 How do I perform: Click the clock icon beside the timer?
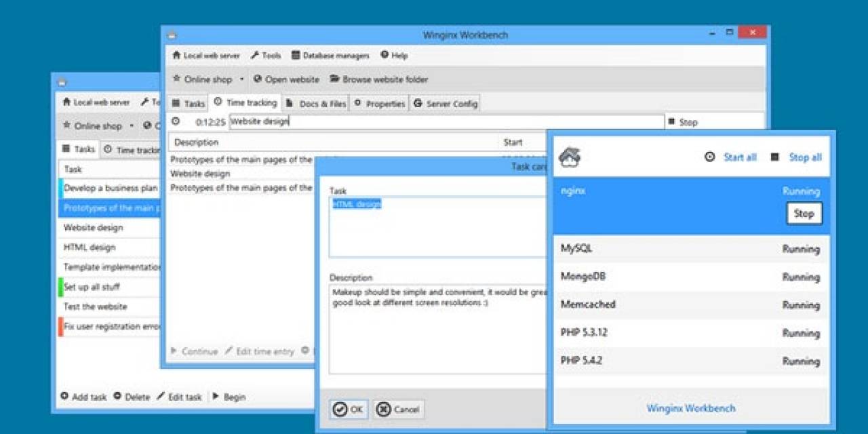pyautogui.click(x=175, y=121)
